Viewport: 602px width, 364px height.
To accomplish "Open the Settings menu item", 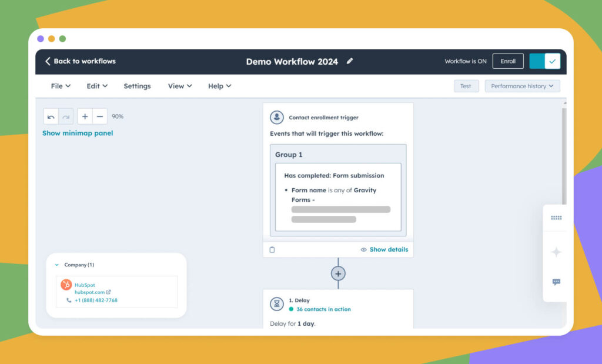I will (x=137, y=86).
